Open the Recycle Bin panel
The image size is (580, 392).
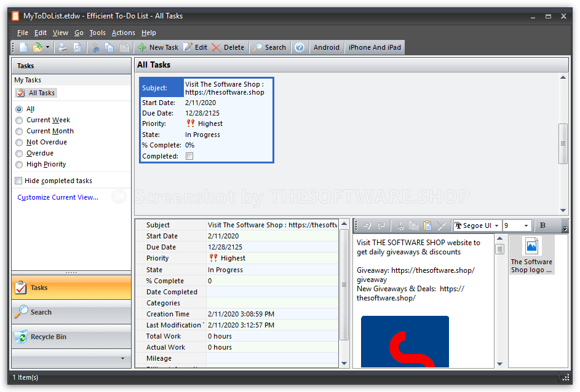point(71,337)
